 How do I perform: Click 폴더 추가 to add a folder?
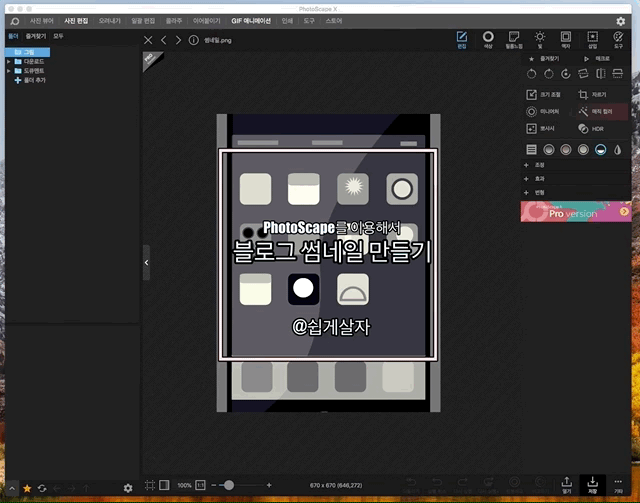coord(30,80)
